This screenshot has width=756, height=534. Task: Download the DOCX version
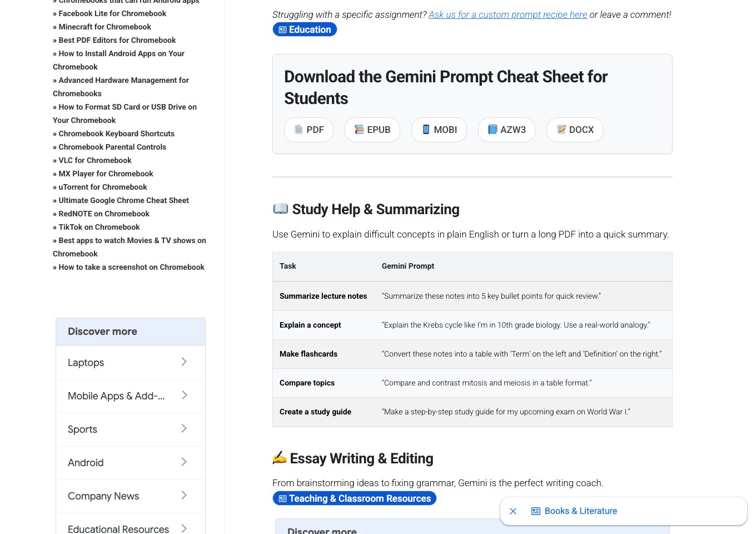coord(575,130)
